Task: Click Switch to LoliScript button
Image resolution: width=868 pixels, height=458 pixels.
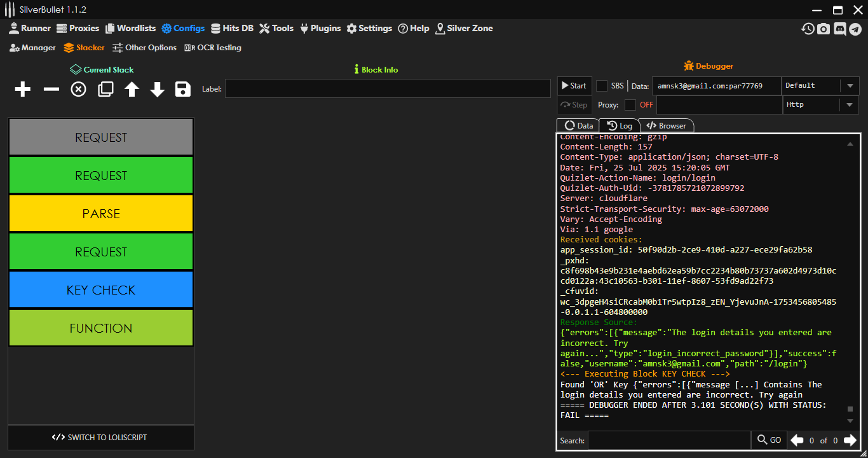Action: (x=101, y=438)
